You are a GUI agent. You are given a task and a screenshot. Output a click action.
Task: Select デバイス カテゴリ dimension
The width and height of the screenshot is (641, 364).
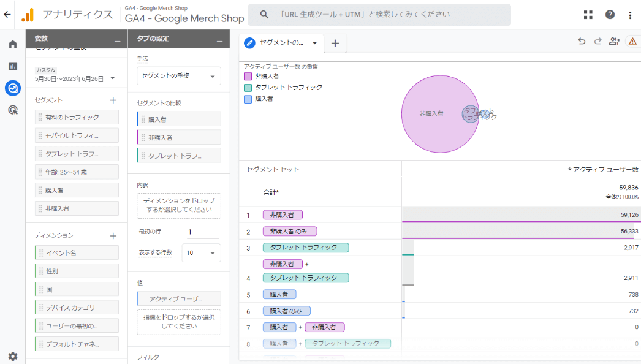(77, 308)
